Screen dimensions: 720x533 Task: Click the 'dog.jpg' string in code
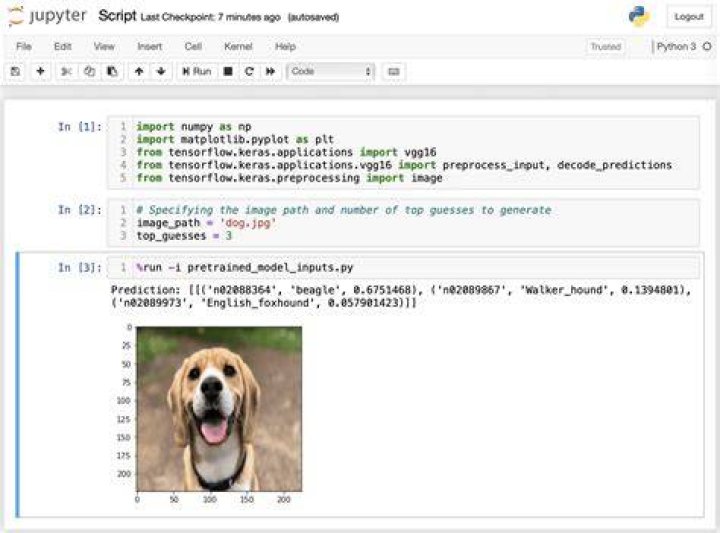click(248, 223)
